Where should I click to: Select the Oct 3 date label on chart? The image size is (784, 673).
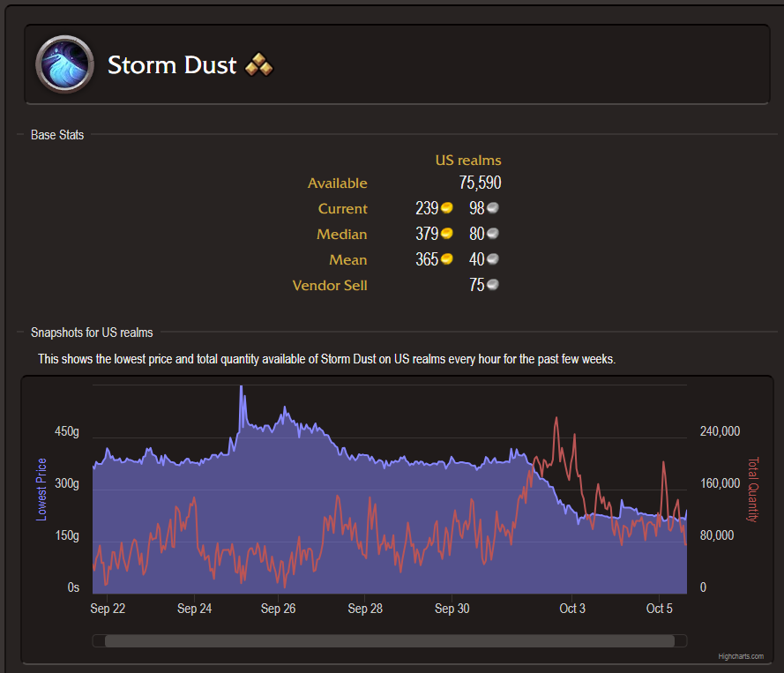[572, 609]
